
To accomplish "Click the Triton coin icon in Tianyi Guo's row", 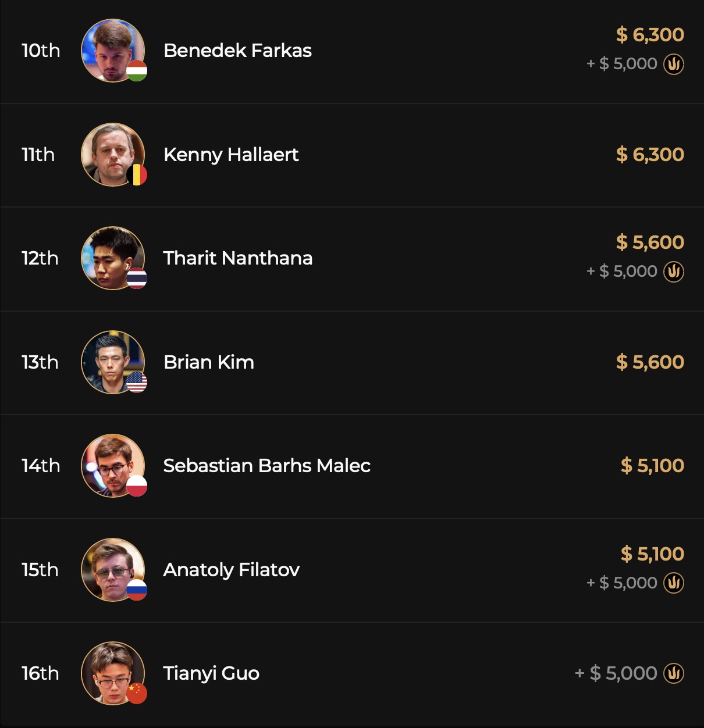I will [x=674, y=673].
